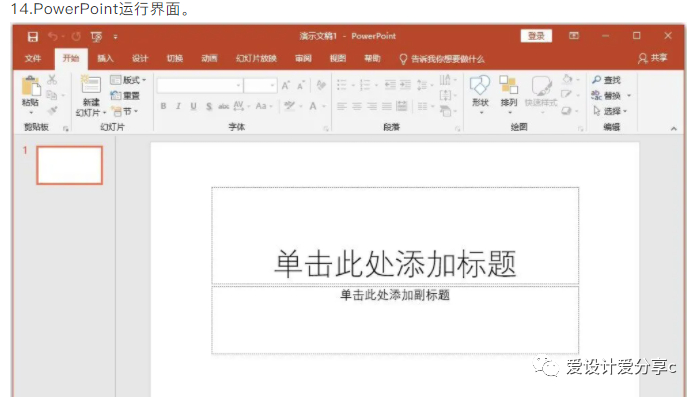Click the 重置 reset button
699x397 pixels.
click(125, 95)
